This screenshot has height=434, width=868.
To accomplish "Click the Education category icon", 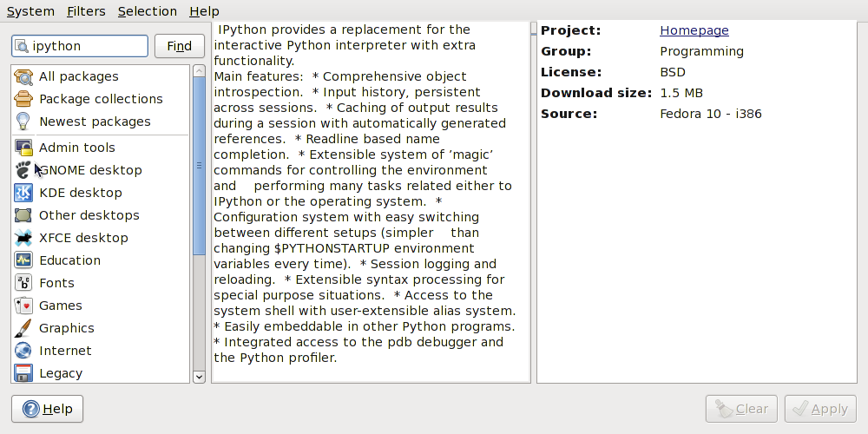I will click(23, 260).
